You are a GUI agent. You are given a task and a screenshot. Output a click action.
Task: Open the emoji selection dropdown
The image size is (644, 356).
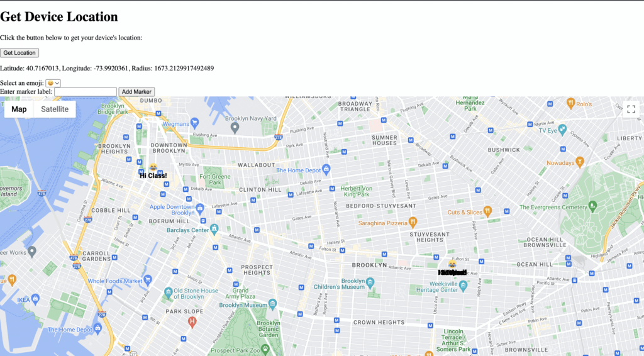tap(53, 83)
